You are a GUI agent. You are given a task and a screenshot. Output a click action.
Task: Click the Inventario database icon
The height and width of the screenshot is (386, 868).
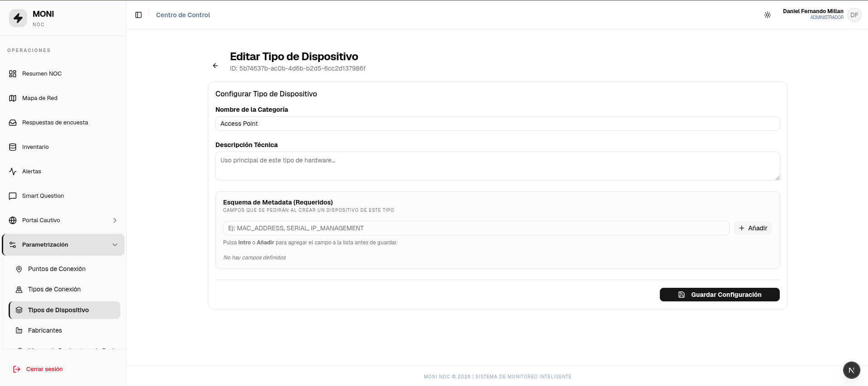13,147
